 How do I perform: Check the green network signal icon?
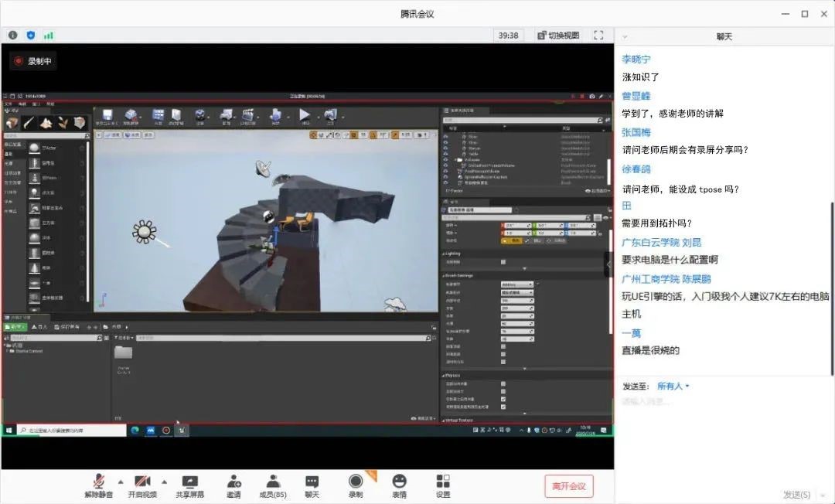coord(49,36)
